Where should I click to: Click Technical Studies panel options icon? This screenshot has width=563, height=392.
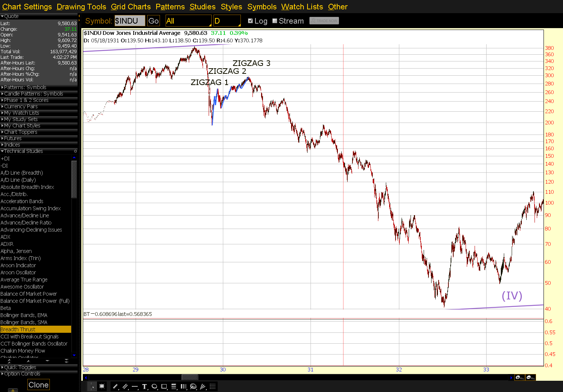pos(75,151)
